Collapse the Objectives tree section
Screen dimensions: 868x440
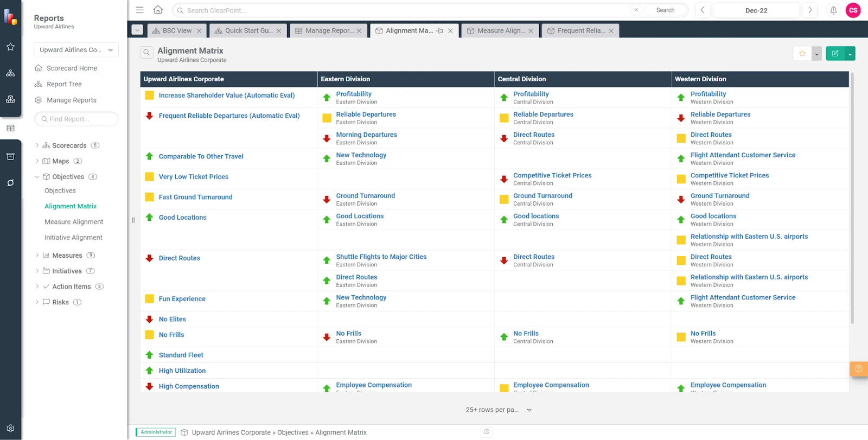37,177
